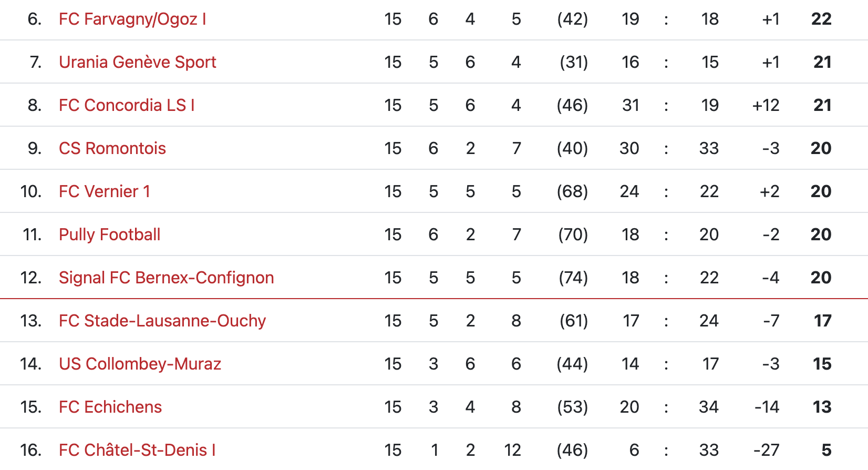This screenshot has height=470, width=868.
Task: Open FC Stade-Lausanne-Ouchy team link
Action: (x=162, y=321)
